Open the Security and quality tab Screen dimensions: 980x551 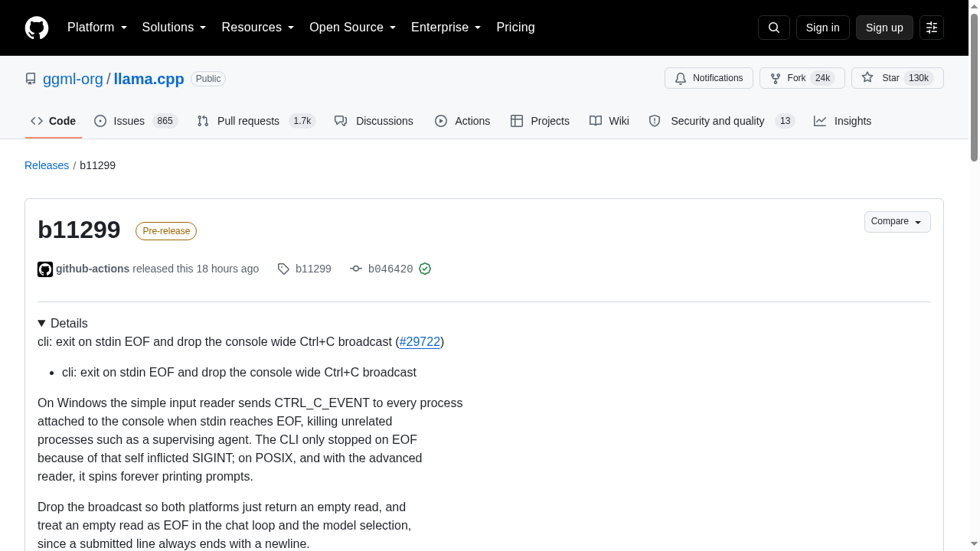[x=722, y=121]
